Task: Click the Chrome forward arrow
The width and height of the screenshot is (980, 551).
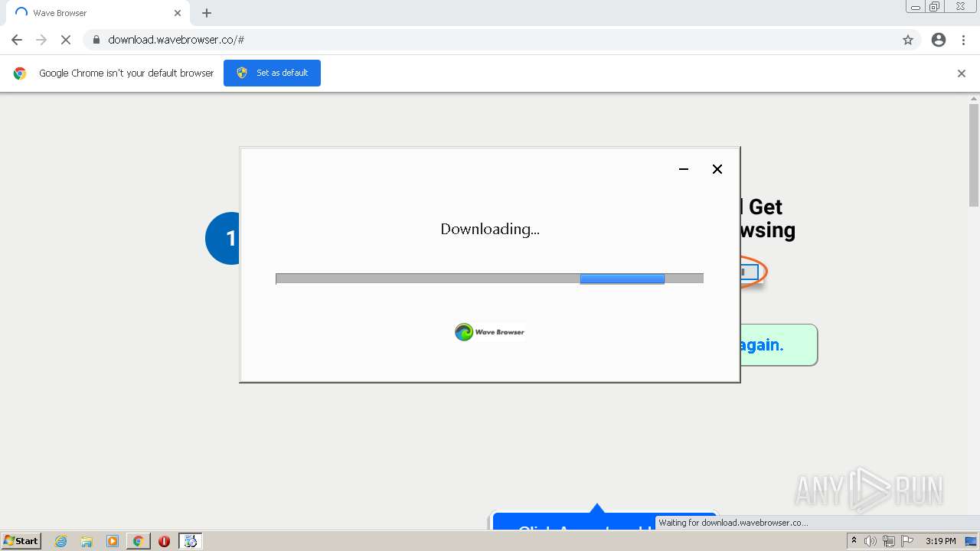Action: click(x=41, y=40)
